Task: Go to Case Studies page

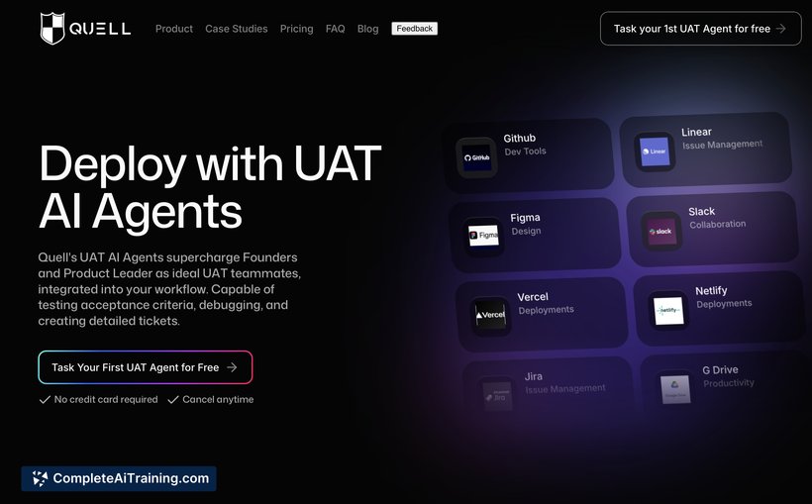Action: click(236, 29)
